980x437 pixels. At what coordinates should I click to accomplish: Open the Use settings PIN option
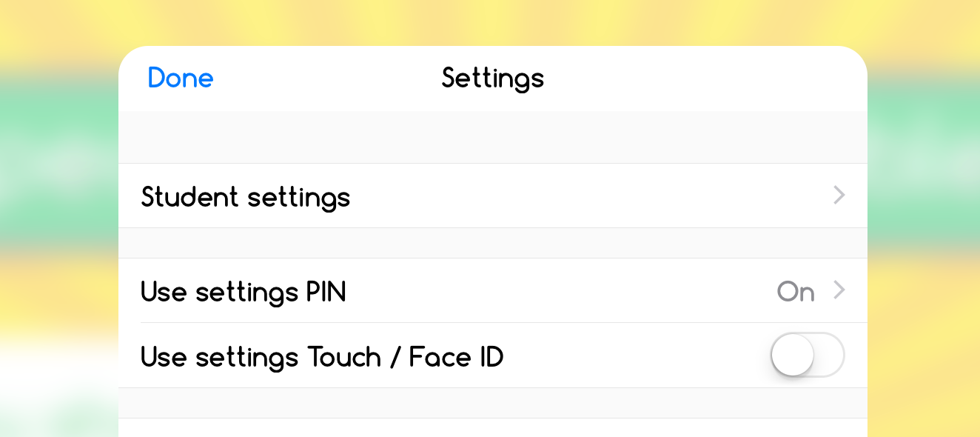pos(493,290)
